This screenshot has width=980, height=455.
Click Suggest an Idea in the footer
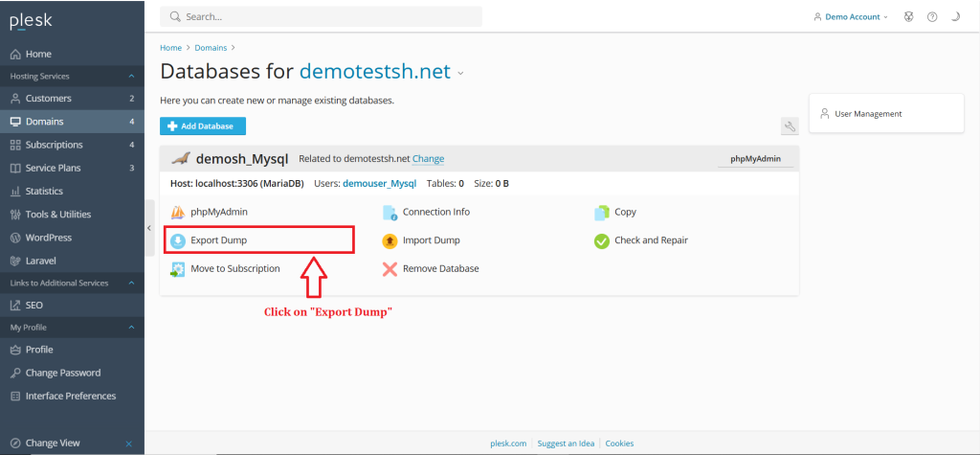click(x=567, y=444)
